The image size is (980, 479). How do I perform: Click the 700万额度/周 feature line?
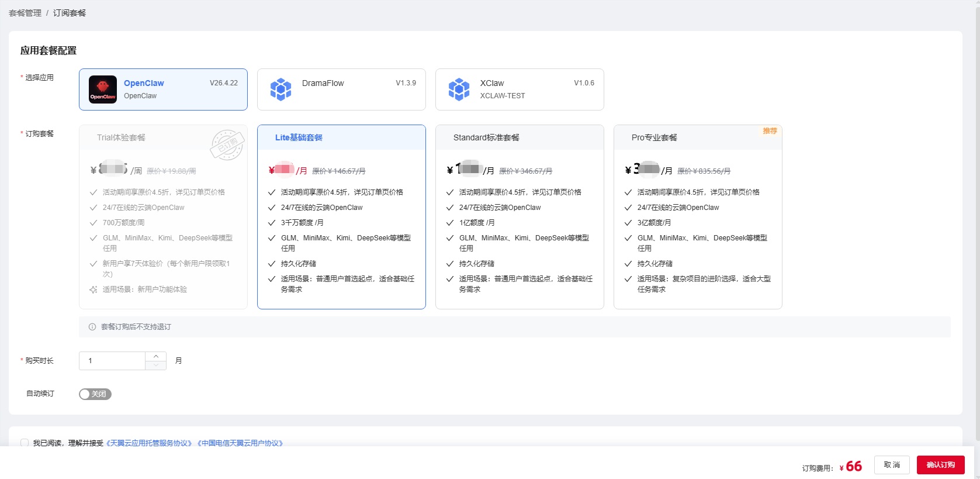pos(124,223)
